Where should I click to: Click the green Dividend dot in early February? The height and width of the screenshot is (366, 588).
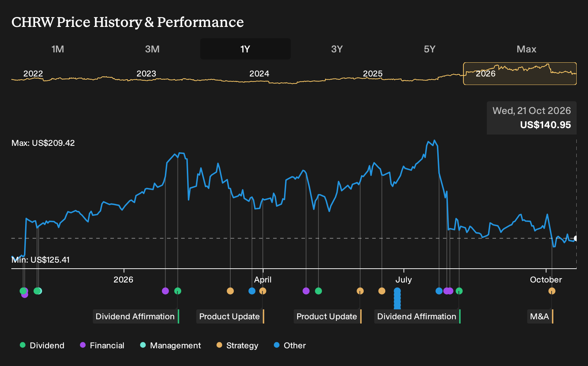[x=178, y=291]
